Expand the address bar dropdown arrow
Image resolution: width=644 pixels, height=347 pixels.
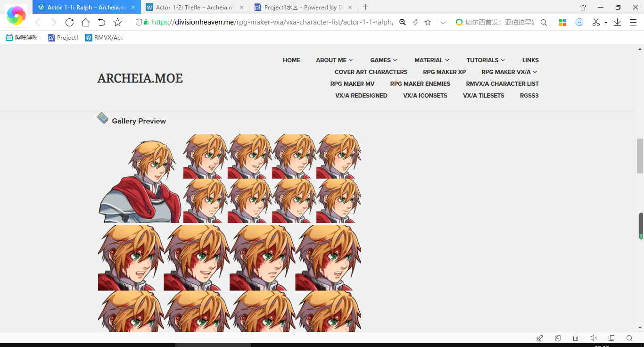(443, 22)
